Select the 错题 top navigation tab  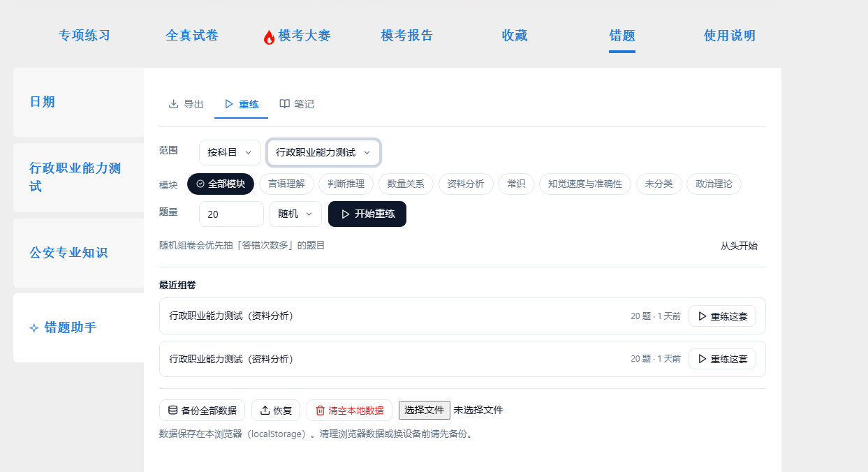(622, 36)
